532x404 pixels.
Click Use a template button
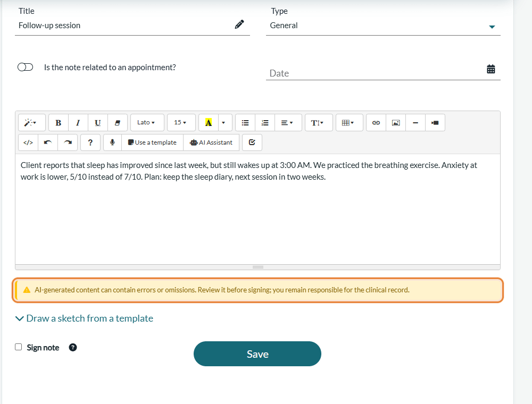[152, 142]
